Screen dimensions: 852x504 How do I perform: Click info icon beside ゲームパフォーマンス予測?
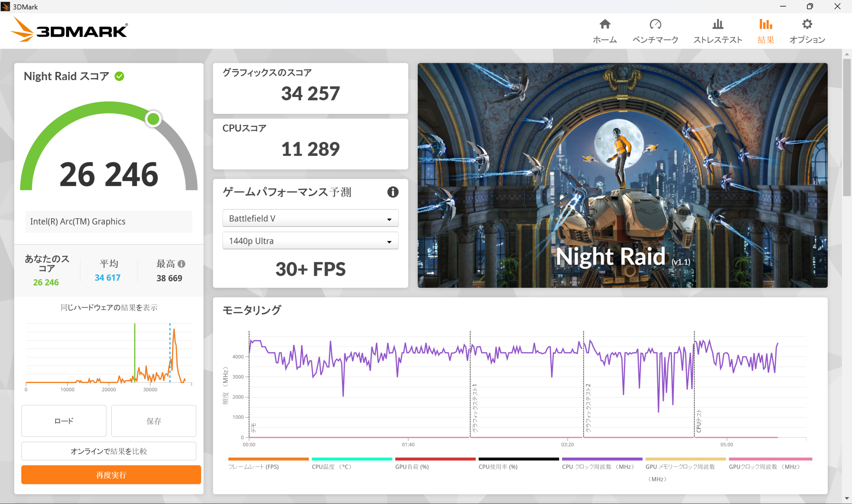pyautogui.click(x=393, y=192)
